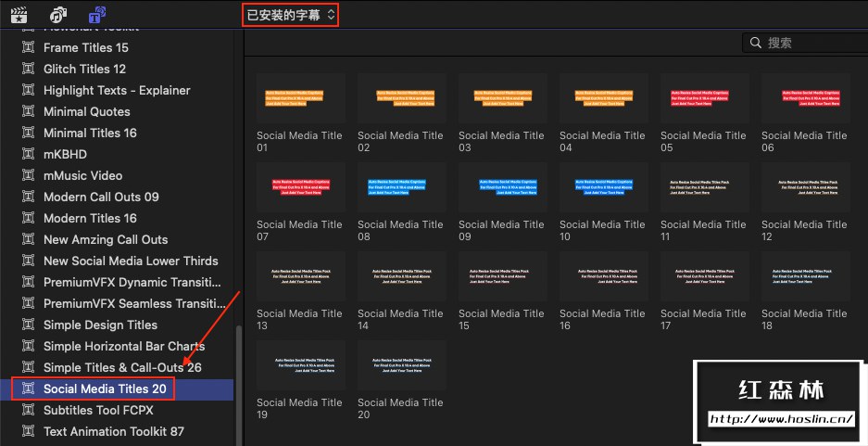Click the icon beside Subtitles Tool FCPX
868x446 pixels.
(x=28, y=410)
